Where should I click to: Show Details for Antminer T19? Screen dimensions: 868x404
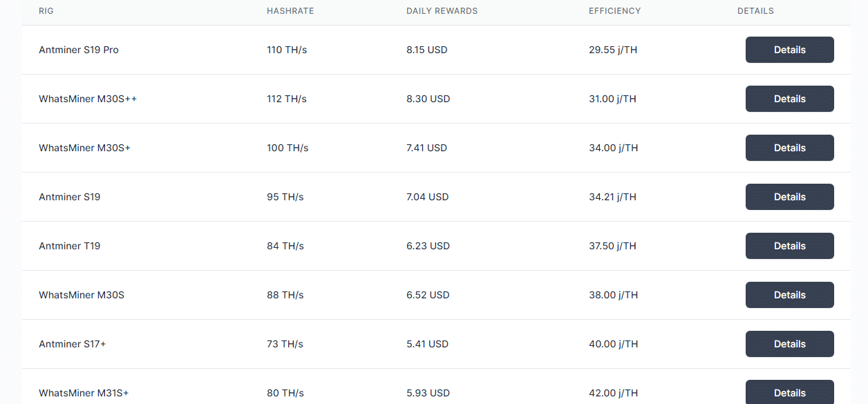[789, 246]
